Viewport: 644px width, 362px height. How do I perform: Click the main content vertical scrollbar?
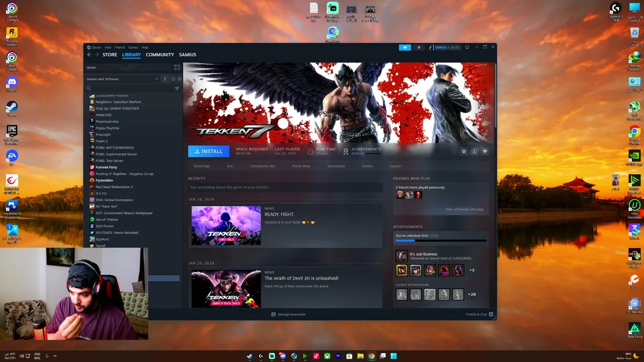click(496, 96)
